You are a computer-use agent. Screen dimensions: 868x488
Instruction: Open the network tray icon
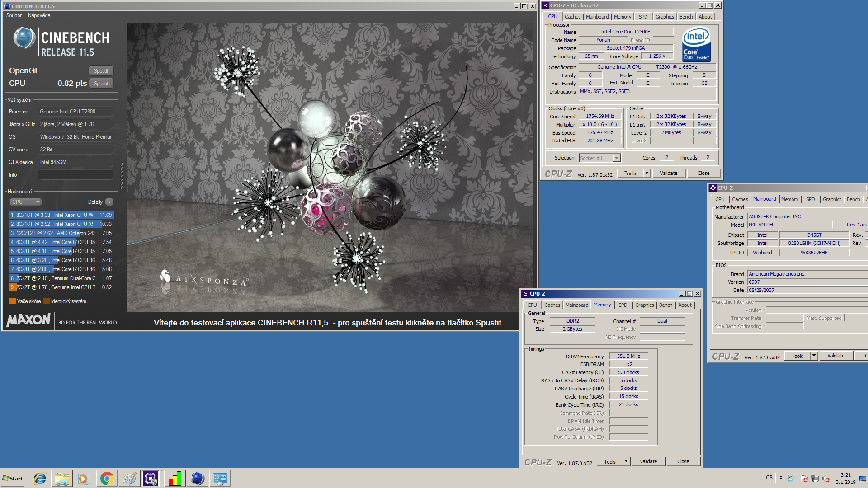815,479
